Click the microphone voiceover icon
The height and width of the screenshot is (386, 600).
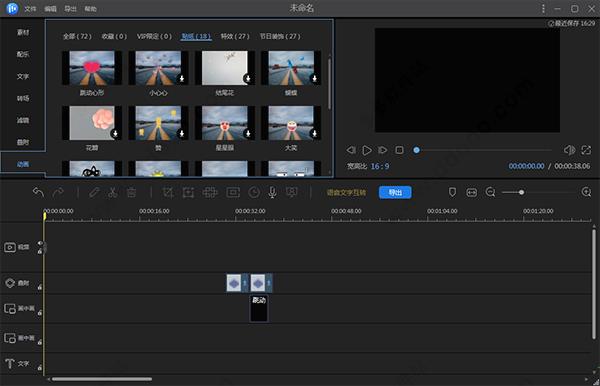click(272, 192)
